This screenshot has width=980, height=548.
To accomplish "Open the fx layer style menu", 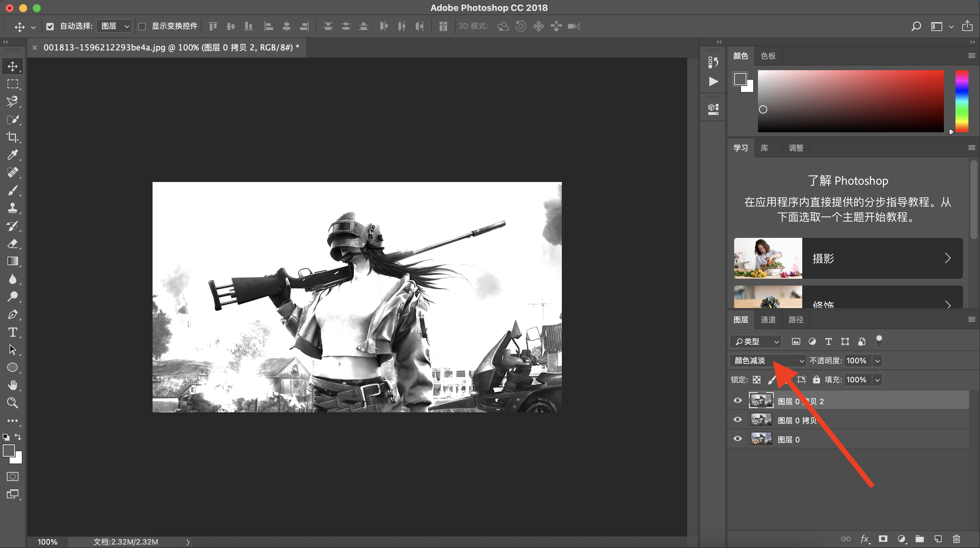I will click(x=865, y=539).
